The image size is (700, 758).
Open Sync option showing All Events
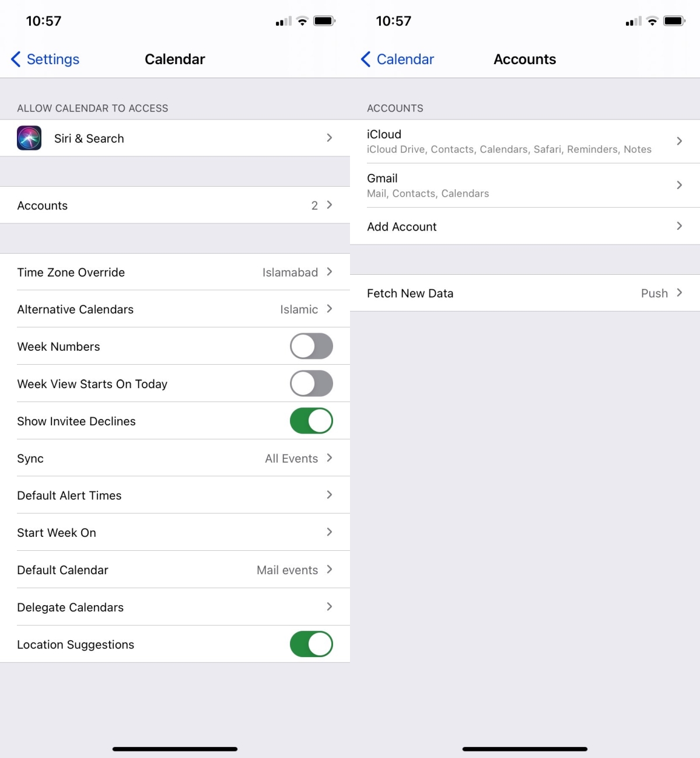pyautogui.click(x=175, y=458)
